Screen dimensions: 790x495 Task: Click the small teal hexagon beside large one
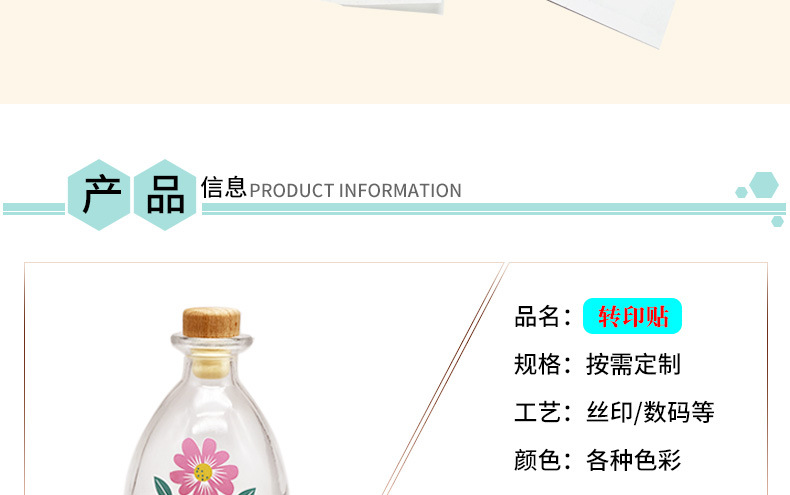tap(741, 192)
